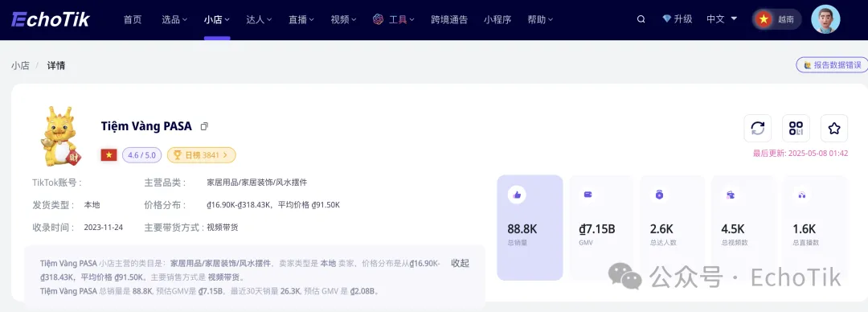This screenshot has height=312, width=868.
Task: Go to 首页 home page
Action: click(x=133, y=19)
